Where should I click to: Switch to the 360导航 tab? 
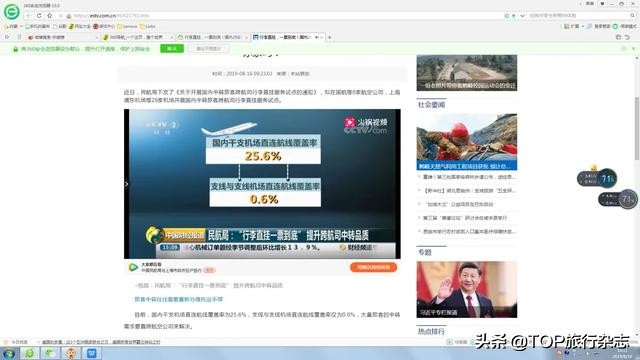click(x=138, y=37)
